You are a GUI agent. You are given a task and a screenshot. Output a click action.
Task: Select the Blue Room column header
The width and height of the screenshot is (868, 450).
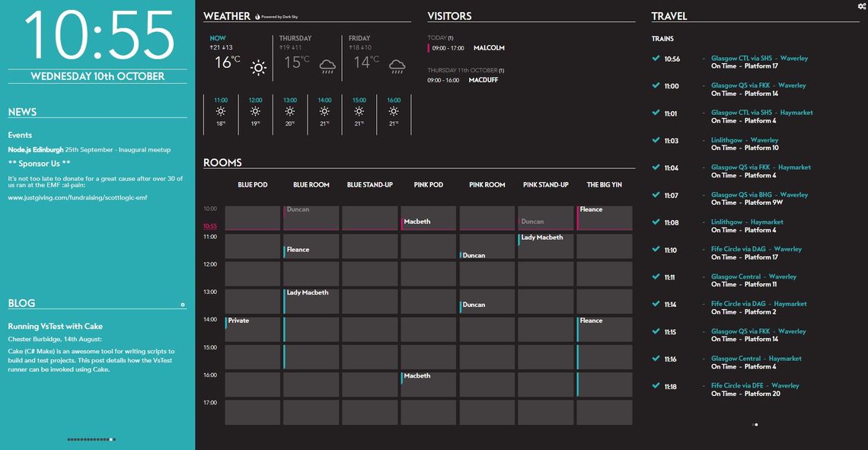click(311, 185)
